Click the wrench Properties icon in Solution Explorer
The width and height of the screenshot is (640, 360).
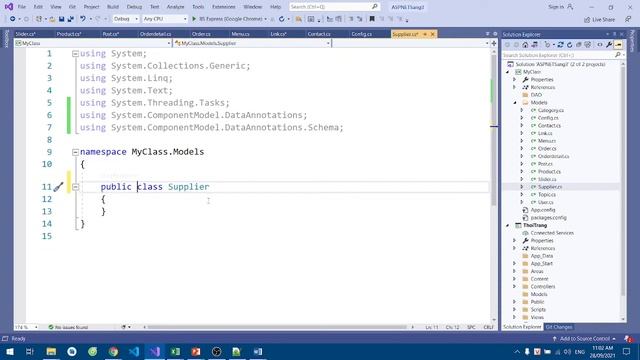pyautogui.click(x=609, y=45)
